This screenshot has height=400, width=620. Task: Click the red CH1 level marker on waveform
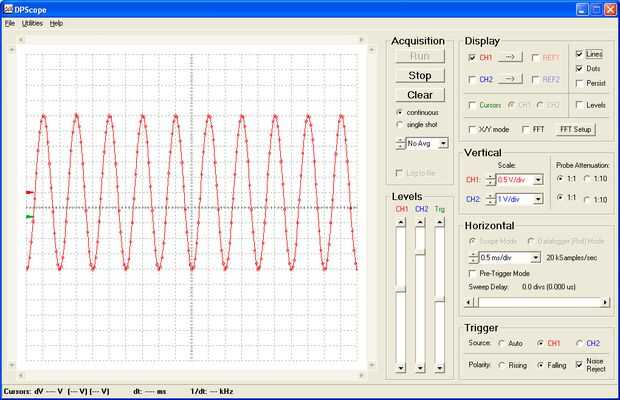(x=30, y=192)
